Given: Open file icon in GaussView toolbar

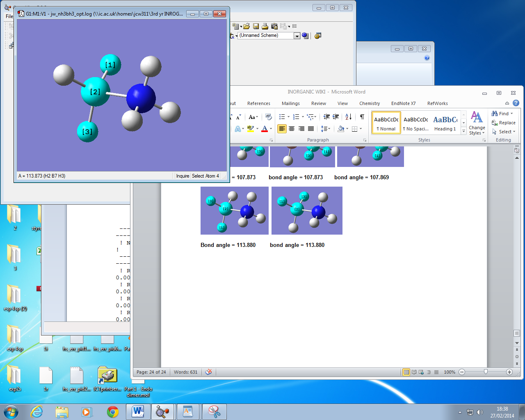Looking at the screenshot, I should tap(247, 26).
